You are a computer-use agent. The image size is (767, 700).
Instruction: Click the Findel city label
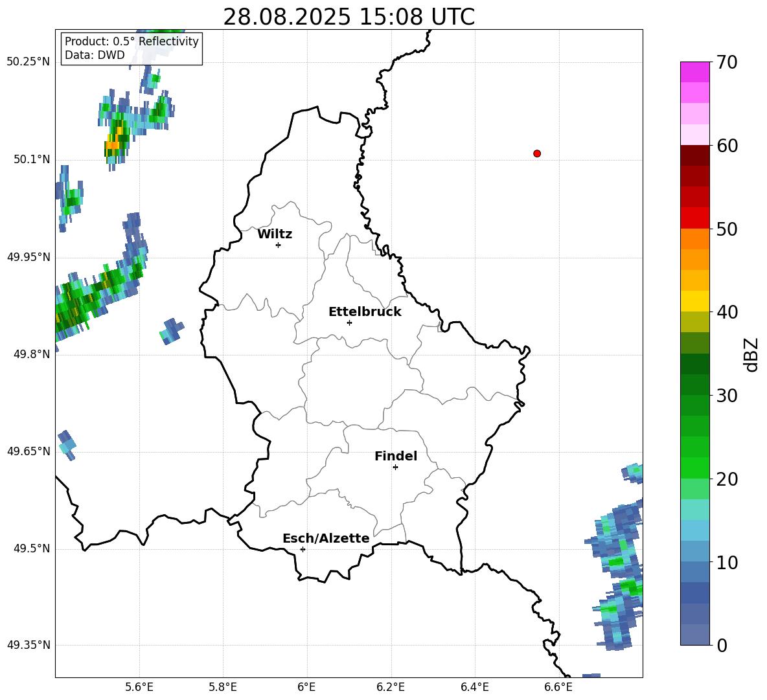click(396, 456)
